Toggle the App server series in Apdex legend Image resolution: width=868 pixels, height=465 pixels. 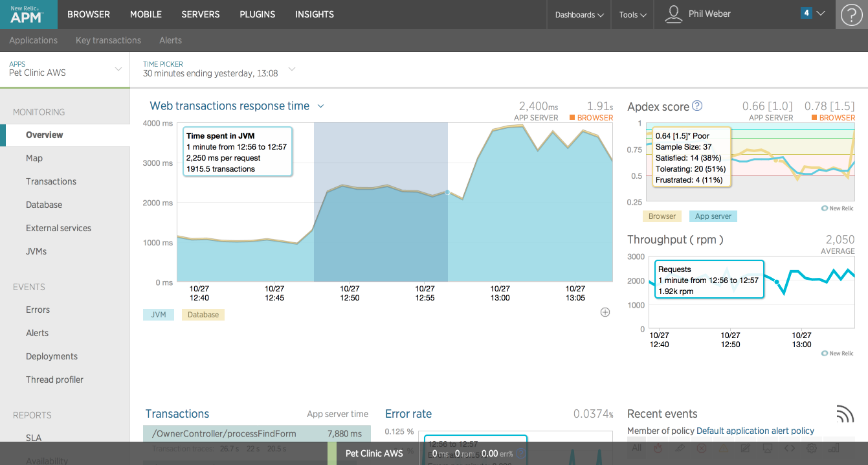click(x=713, y=216)
